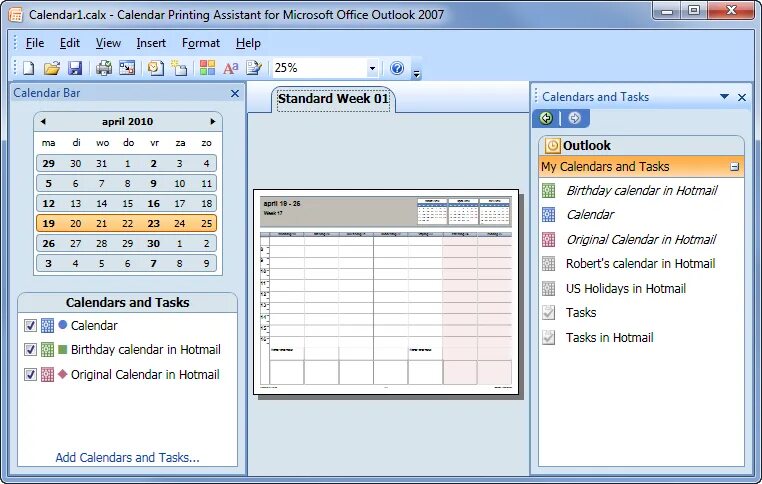762x484 pixels.
Task: Go to next month in mini calendar
Action: coord(212,121)
